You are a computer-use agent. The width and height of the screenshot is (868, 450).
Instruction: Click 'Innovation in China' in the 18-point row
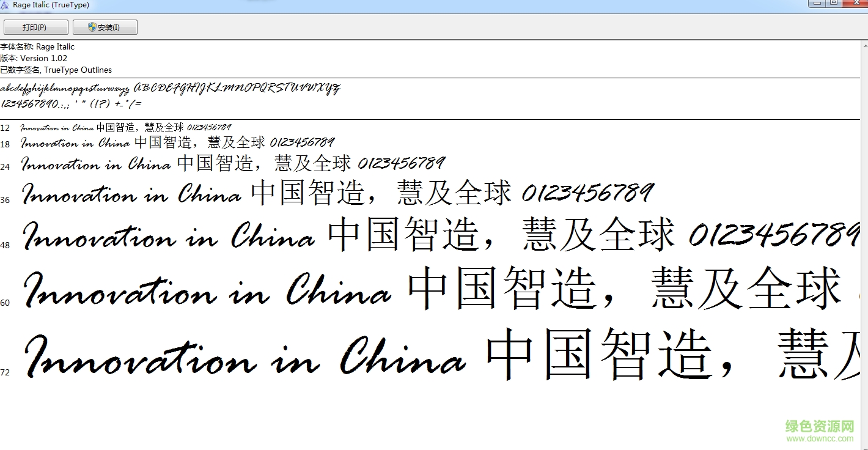pos(75,143)
